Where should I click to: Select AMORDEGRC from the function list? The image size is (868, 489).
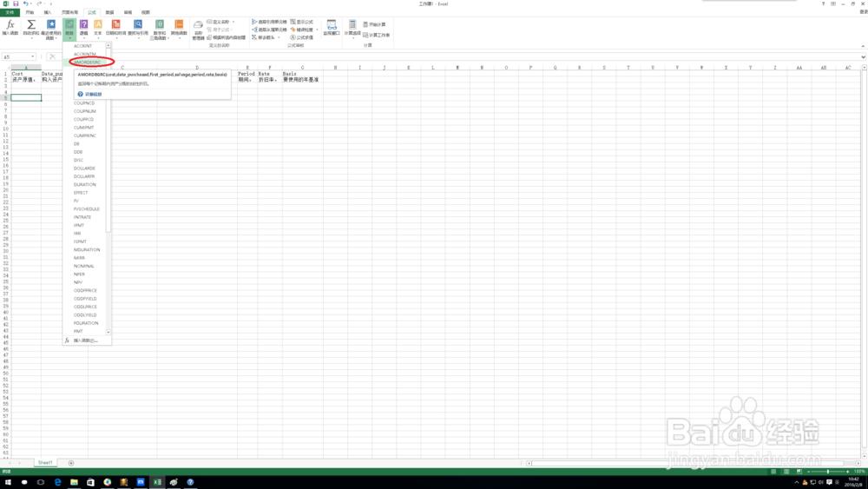(x=88, y=62)
